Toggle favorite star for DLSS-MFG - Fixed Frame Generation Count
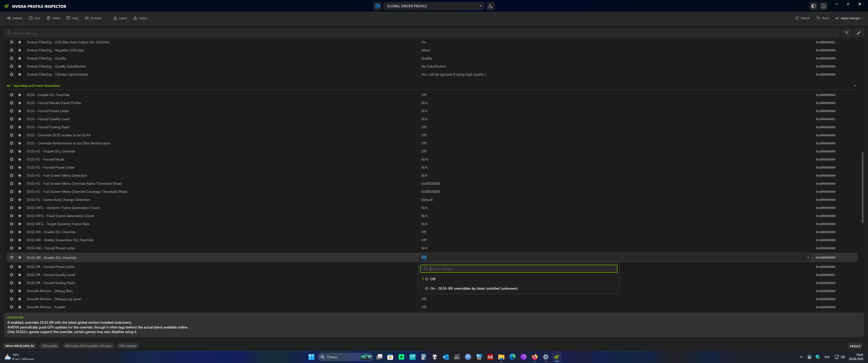868x363 pixels. 19,216
